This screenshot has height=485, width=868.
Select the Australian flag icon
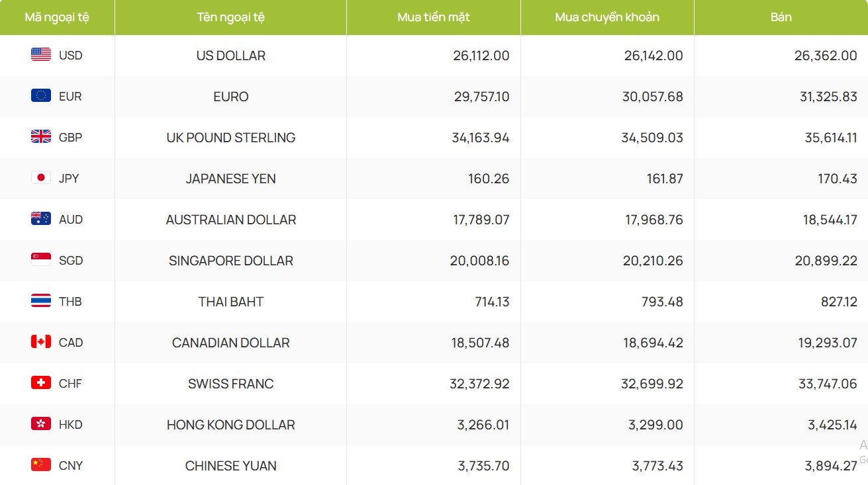41,219
